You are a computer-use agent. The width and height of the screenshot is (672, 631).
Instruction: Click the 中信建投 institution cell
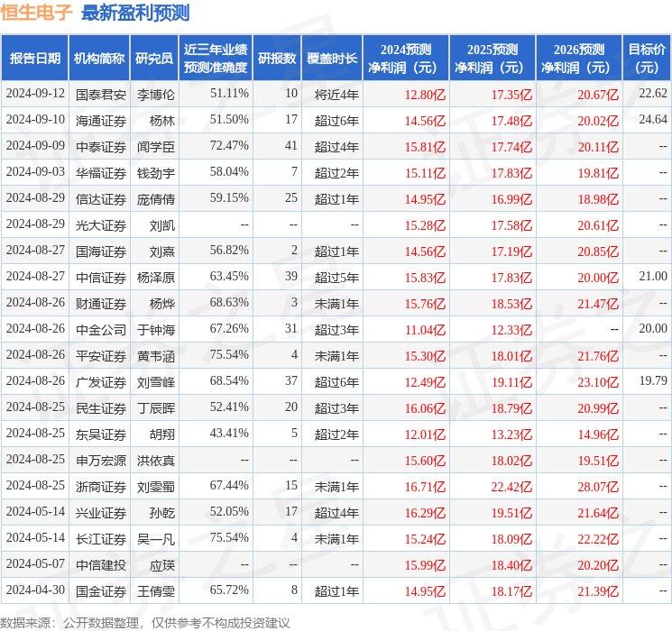(101, 564)
